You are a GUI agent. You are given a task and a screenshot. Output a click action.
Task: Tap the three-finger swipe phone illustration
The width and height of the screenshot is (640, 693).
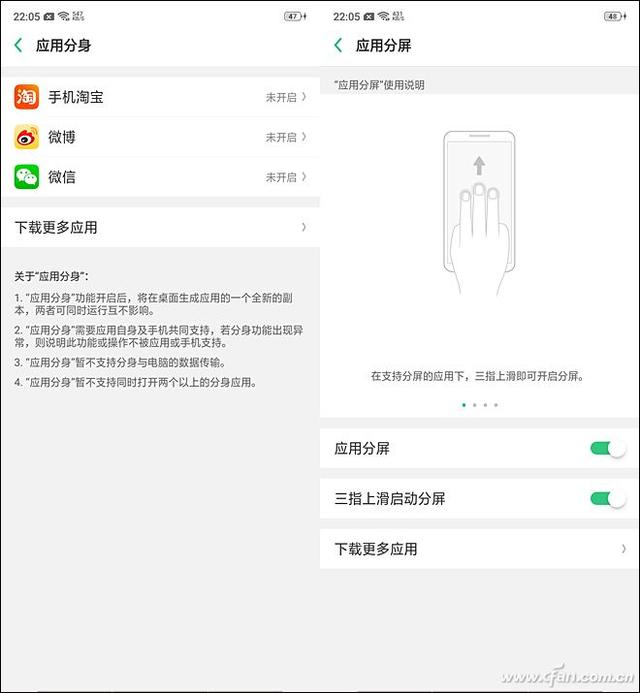[480, 213]
